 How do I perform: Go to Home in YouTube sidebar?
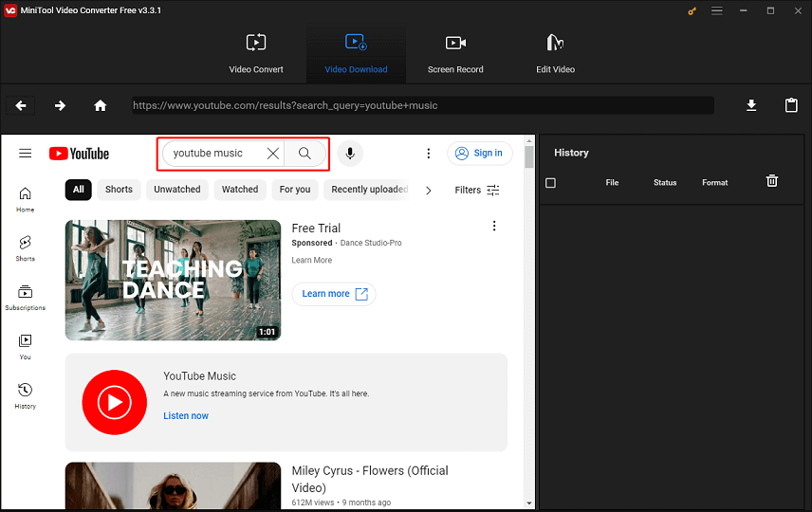click(x=25, y=200)
